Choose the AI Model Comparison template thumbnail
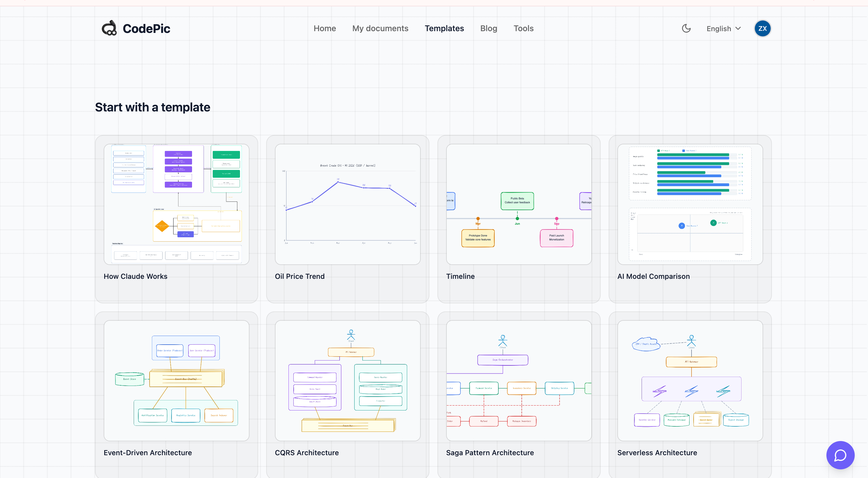The width and height of the screenshot is (868, 478). coord(690,204)
